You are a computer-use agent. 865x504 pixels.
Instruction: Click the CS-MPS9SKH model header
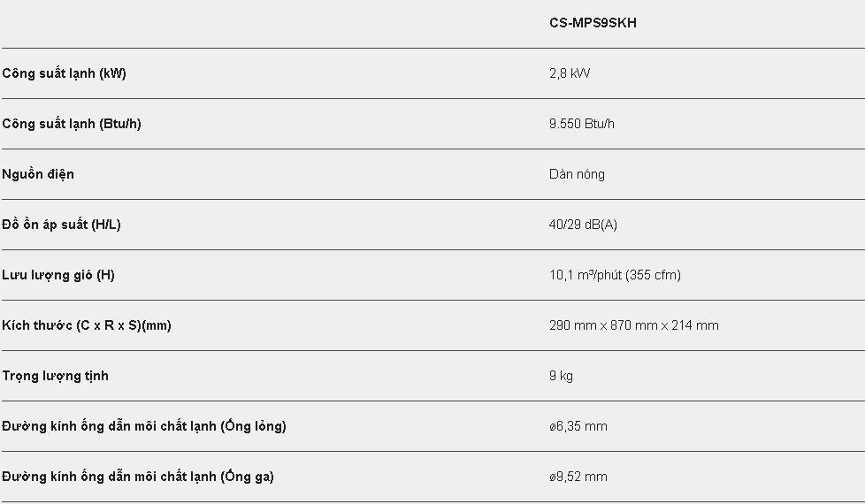[x=593, y=23]
